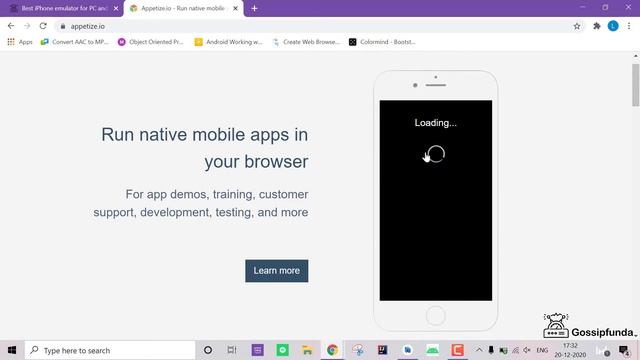640x360 pixels.
Task: Open the red Camtasia taskbar icon
Action: (458, 350)
